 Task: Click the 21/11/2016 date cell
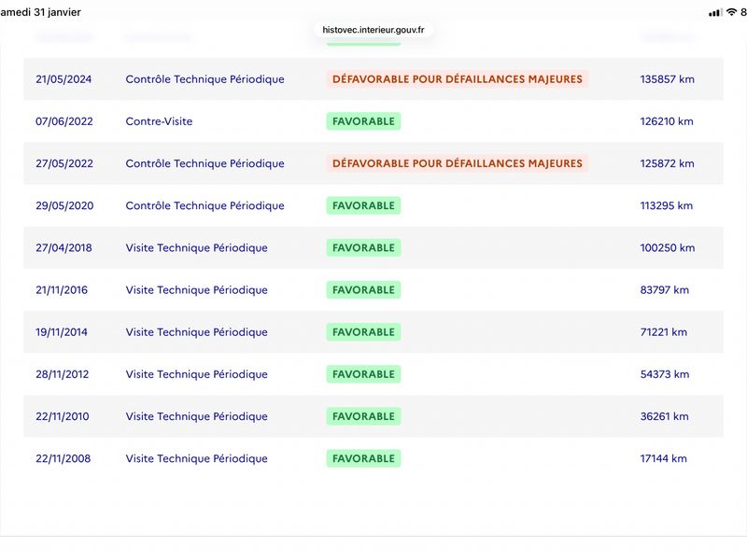point(62,290)
